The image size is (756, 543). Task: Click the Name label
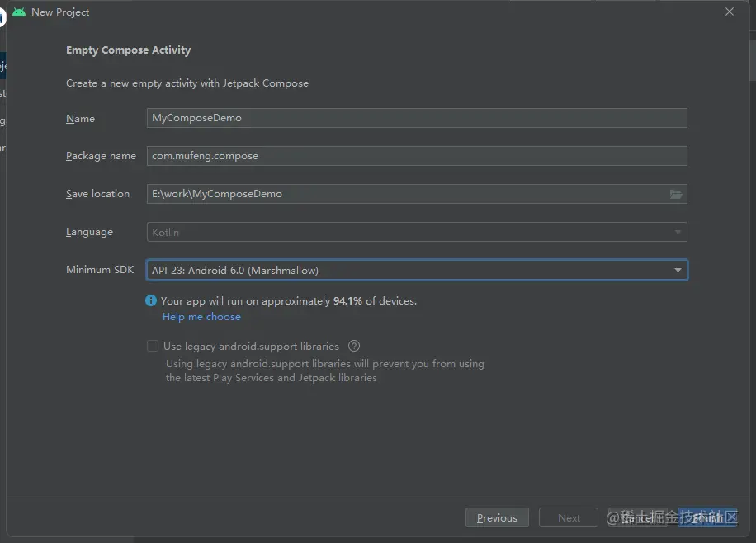pos(80,119)
